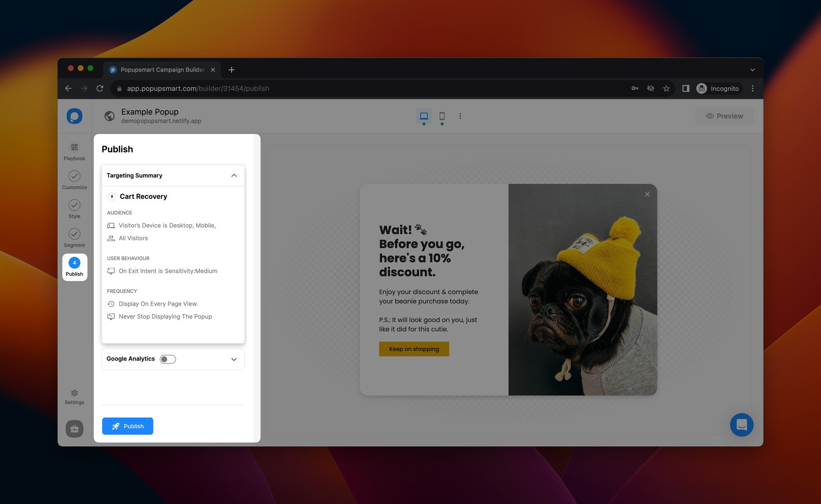
Task: Select the Publish tab in steps
Action: click(74, 267)
